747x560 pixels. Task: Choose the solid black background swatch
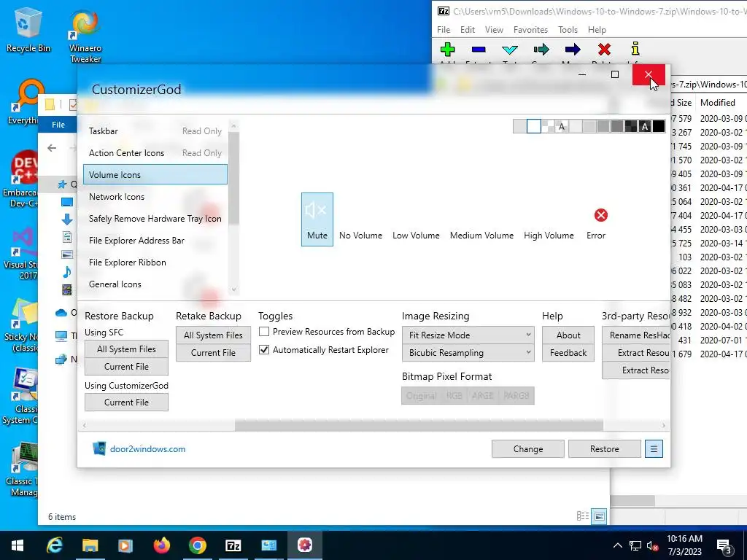[x=659, y=126]
